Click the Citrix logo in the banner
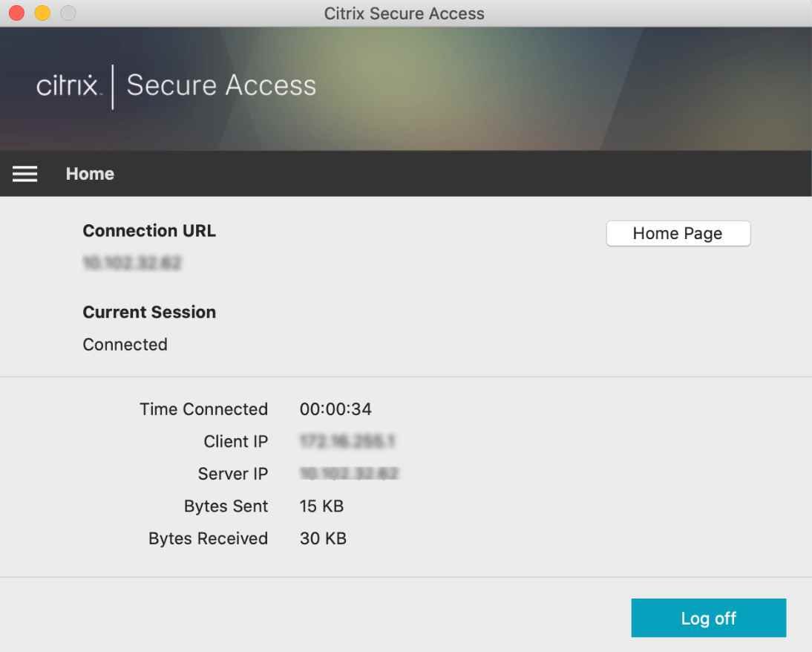Viewport: 812px width, 652px height. [68, 85]
